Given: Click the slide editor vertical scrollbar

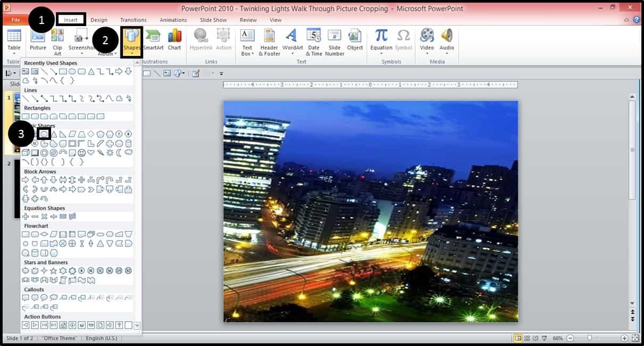Looking at the screenshot, I should 632,150.
